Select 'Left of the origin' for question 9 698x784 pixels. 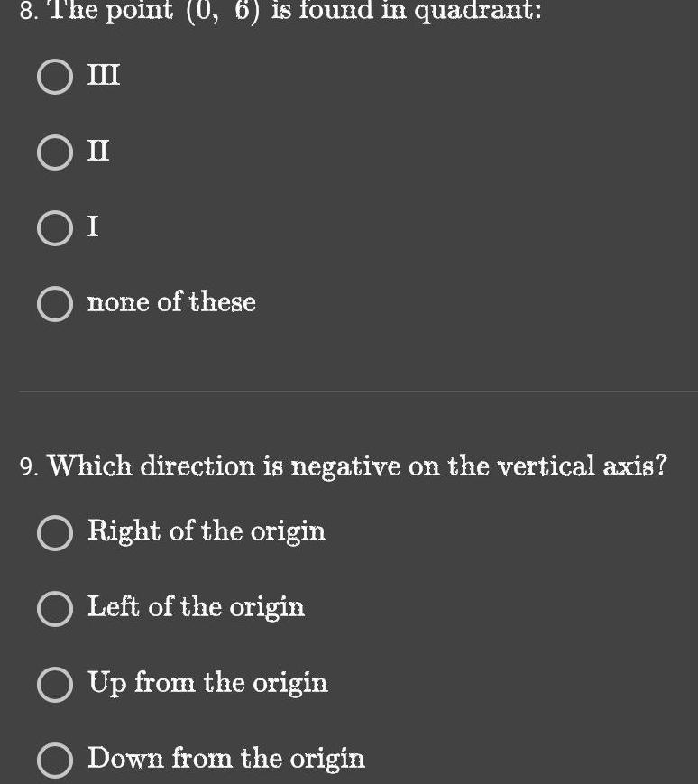pos(55,609)
